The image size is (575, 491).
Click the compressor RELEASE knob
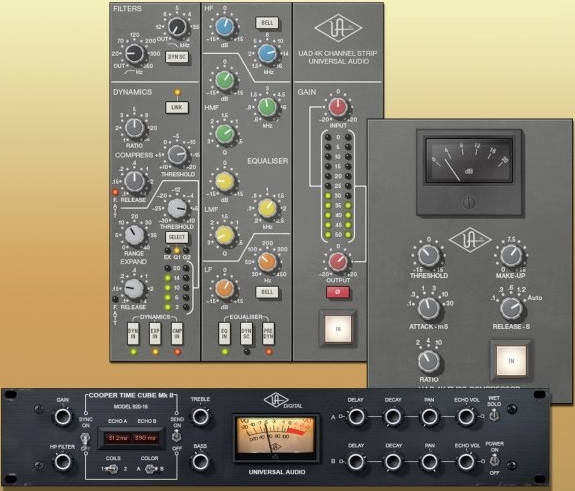pyautogui.click(x=135, y=181)
